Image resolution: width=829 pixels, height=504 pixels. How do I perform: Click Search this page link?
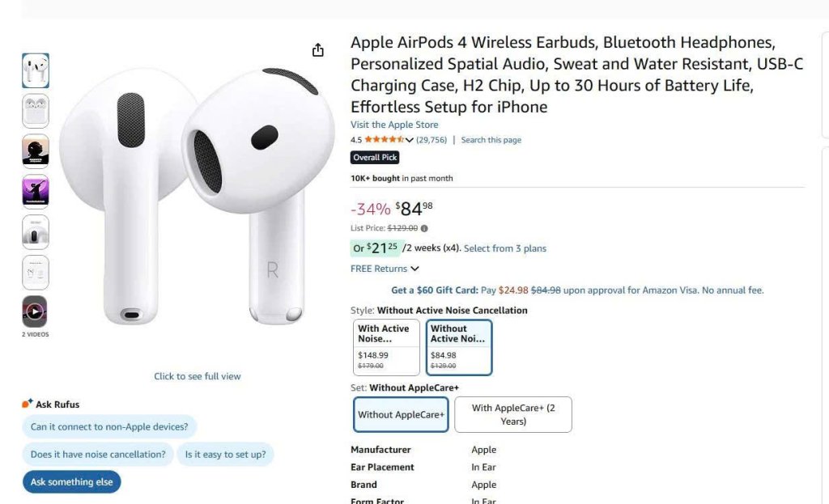point(491,140)
